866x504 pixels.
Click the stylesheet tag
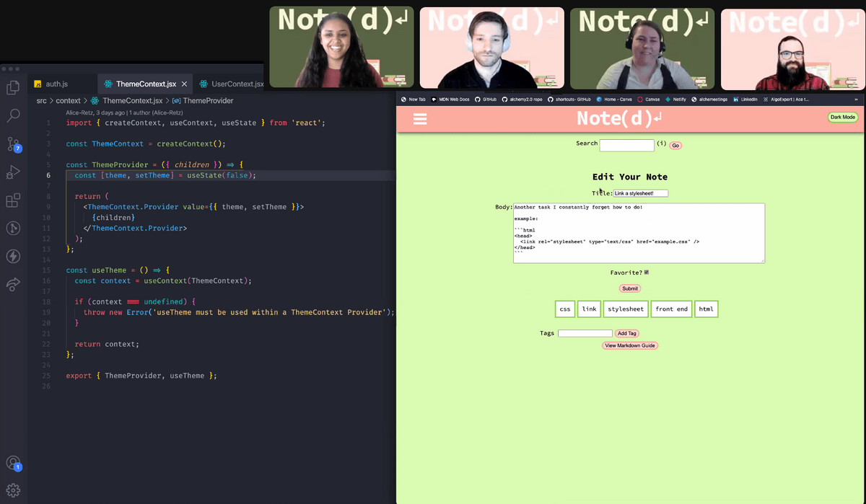point(626,309)
